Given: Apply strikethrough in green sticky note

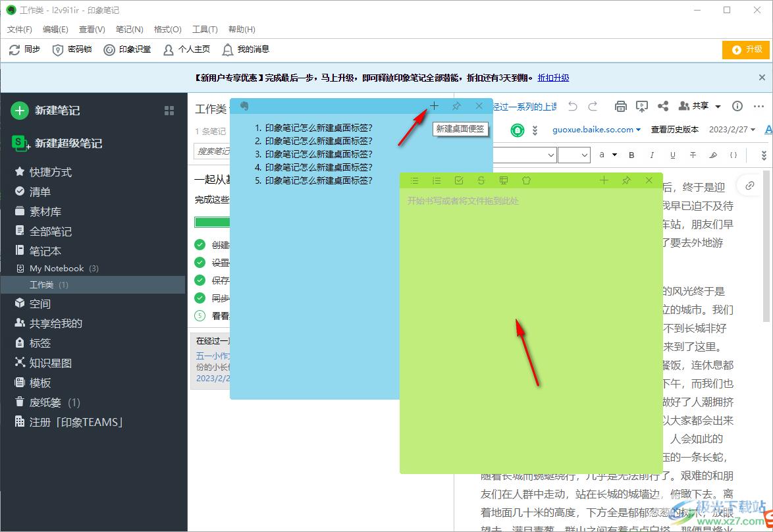Looking at the screenshot, I should click(x=481, y=180).
